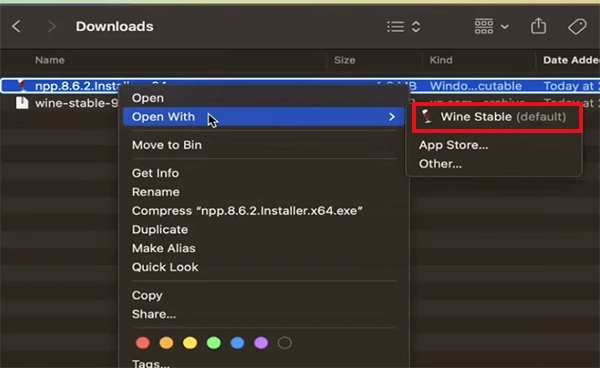
Task: Apply the blue tag color
Action: pyautogui.click(x=238, y=343)
